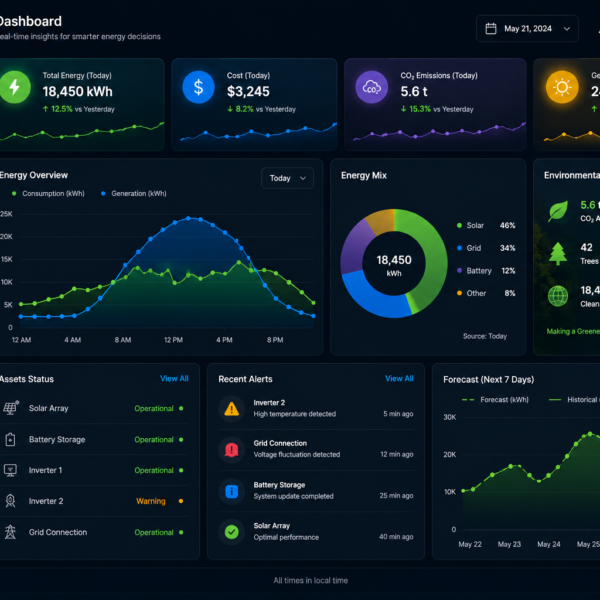Click the blue dollar sign Cost icon

[198, 87]
